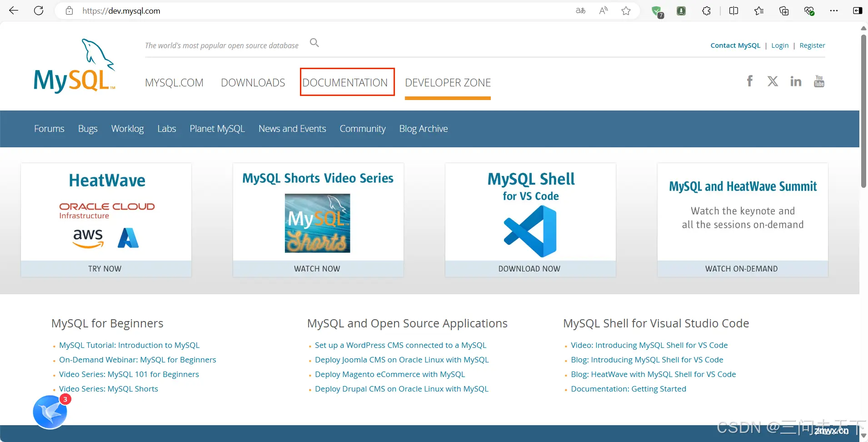This screenshot has height=442, width=868.
Task: Open MySQL Facebook page icon
Action: coord(750,81)
